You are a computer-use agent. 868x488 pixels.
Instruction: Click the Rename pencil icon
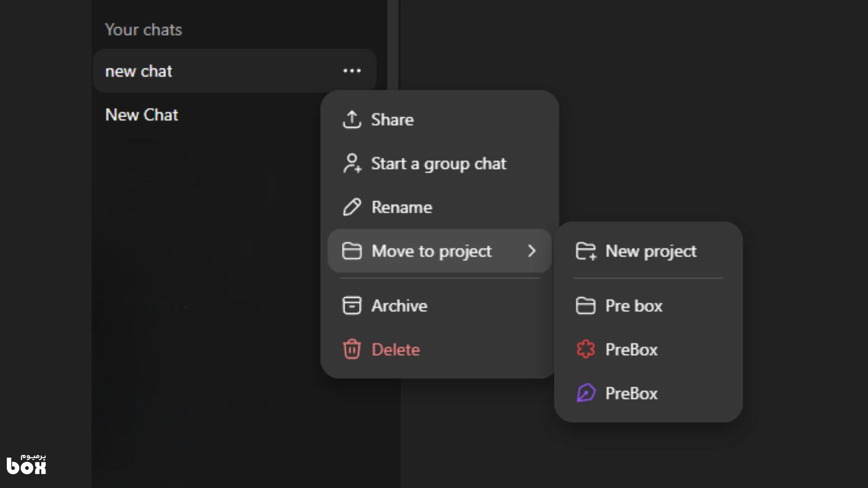(x=352, y=207)
